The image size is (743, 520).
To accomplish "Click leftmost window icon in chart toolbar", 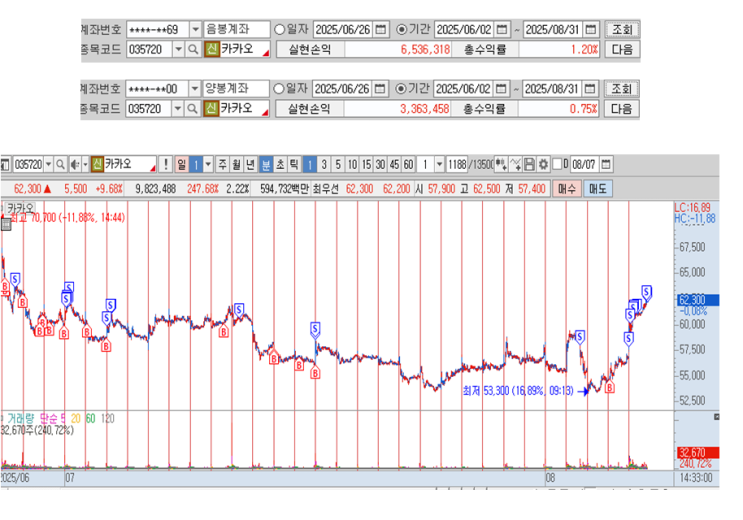I will click(6, 164).
